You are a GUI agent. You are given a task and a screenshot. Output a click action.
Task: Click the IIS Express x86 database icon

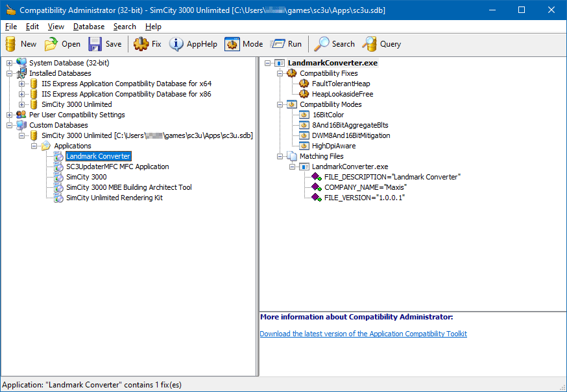pyautogui.click(x=34, y=95)
